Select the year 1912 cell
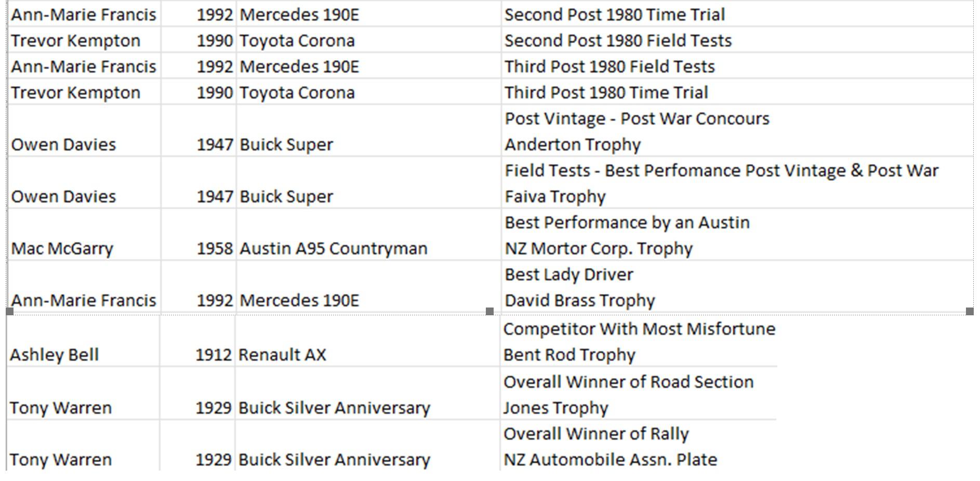This screenshot has height=481, width=980. point(213,355)
